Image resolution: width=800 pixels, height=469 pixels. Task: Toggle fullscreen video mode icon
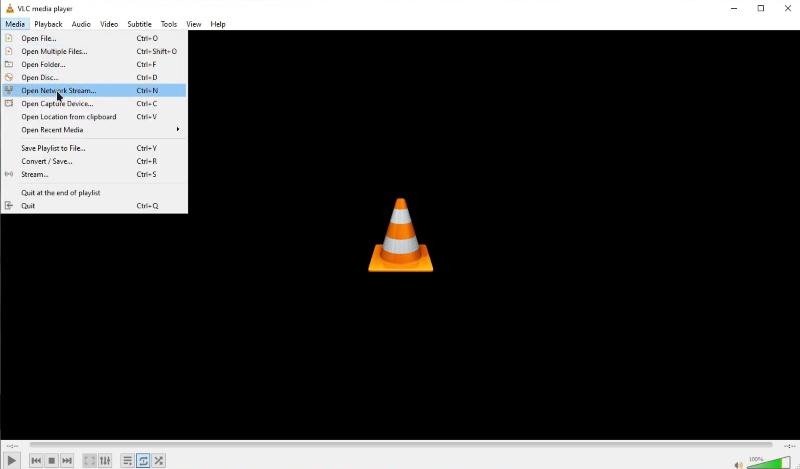[x=89, y=460]
